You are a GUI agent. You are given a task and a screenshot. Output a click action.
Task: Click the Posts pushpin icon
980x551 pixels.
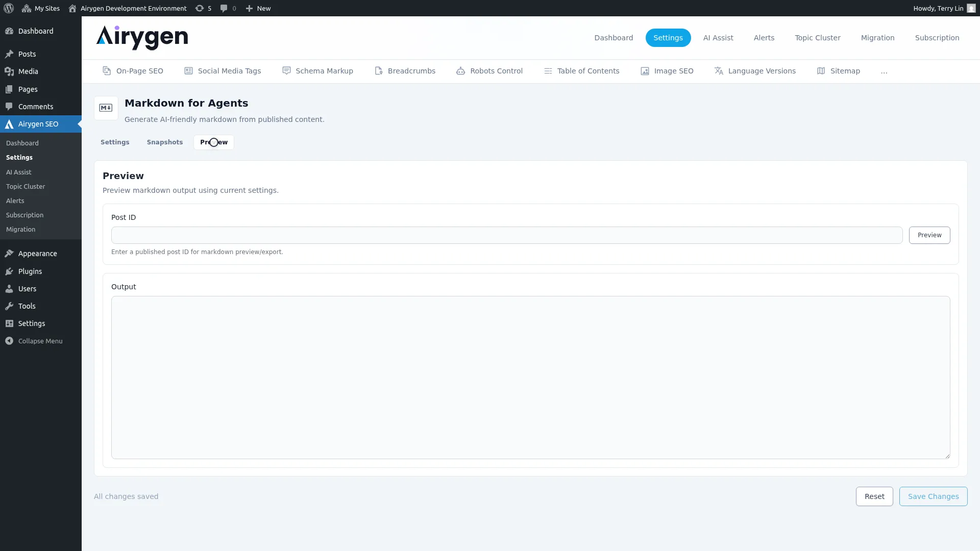tap(9, 54)
